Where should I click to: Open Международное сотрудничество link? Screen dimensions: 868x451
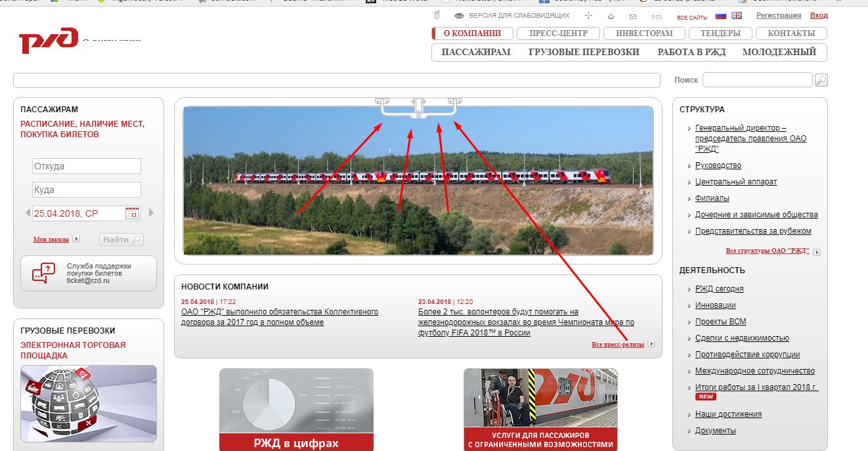pyautogui.click(x=755, y=371)
